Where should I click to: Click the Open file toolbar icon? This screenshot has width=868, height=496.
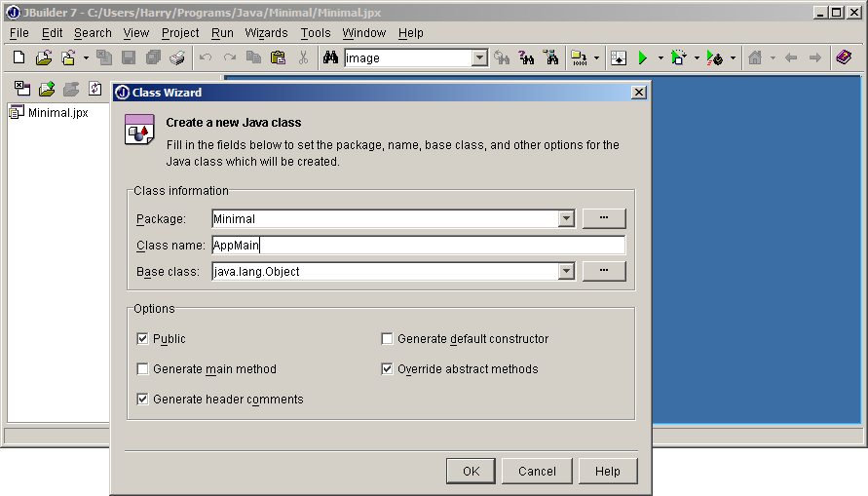click(44, 57)
